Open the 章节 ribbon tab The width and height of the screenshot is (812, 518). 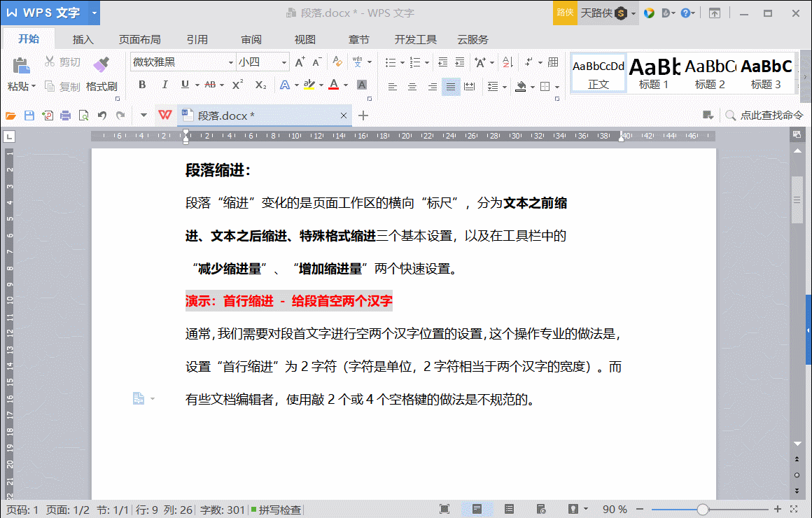359,39
